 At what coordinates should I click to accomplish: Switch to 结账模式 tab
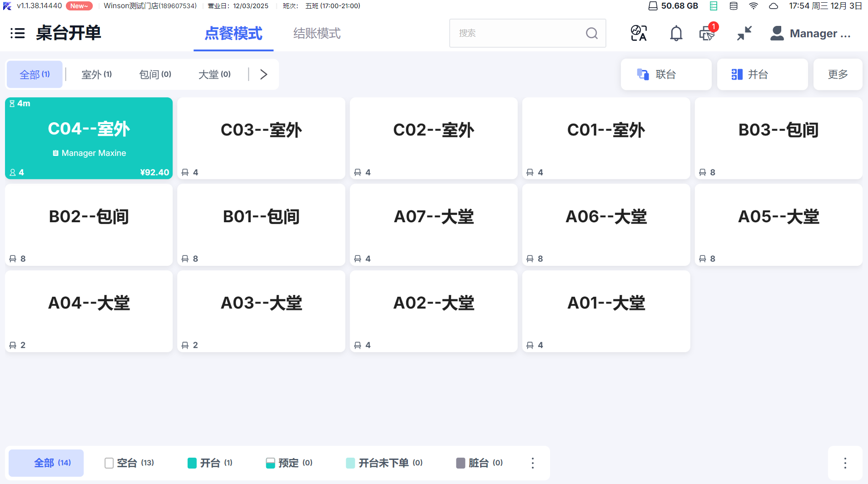pos(317,33)
